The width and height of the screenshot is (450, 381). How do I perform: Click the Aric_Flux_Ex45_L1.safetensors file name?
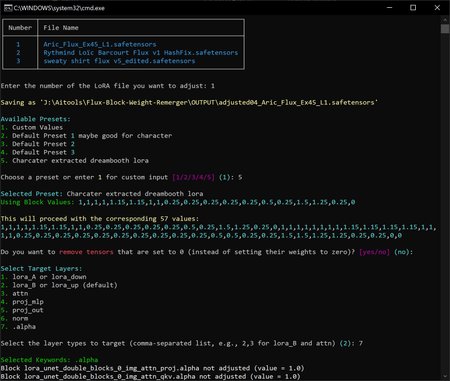point(100,44)
